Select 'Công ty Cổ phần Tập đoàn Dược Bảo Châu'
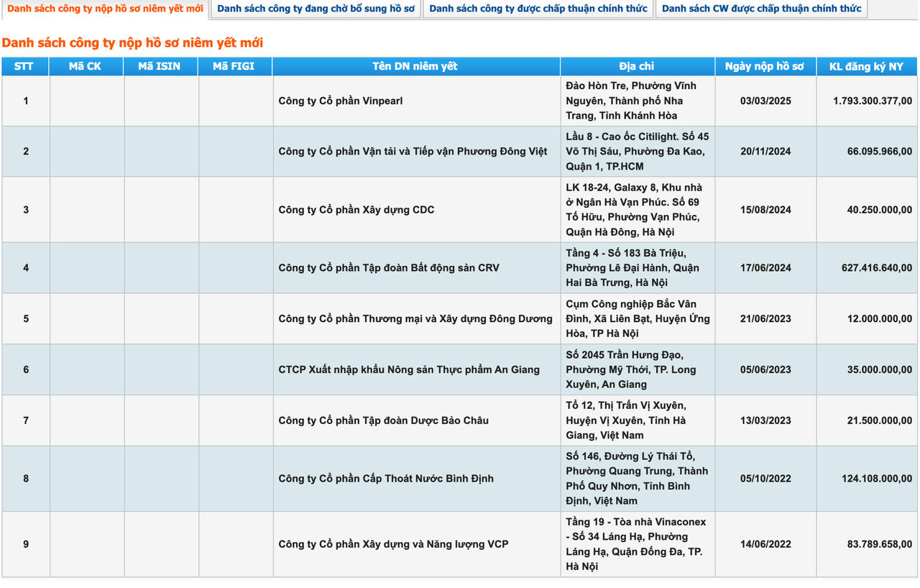Viewport: 920px width, 588px height. pos(384,420)
